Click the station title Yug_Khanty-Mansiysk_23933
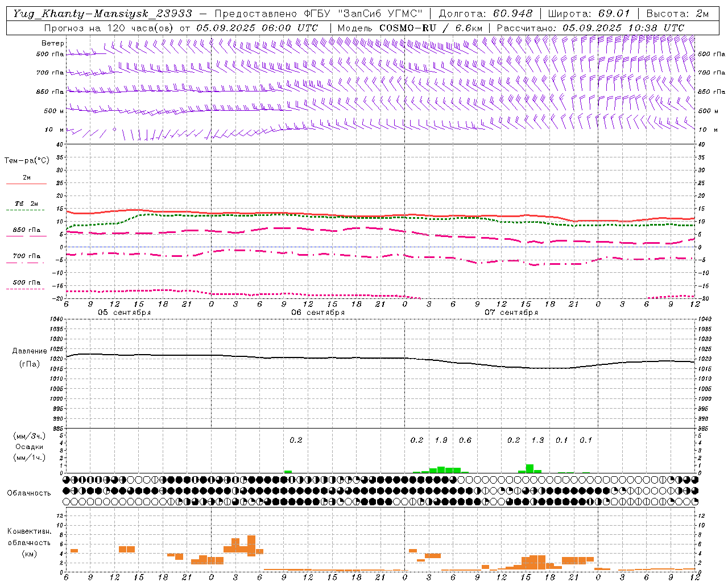Screen dimensions: 728x582 102,13
